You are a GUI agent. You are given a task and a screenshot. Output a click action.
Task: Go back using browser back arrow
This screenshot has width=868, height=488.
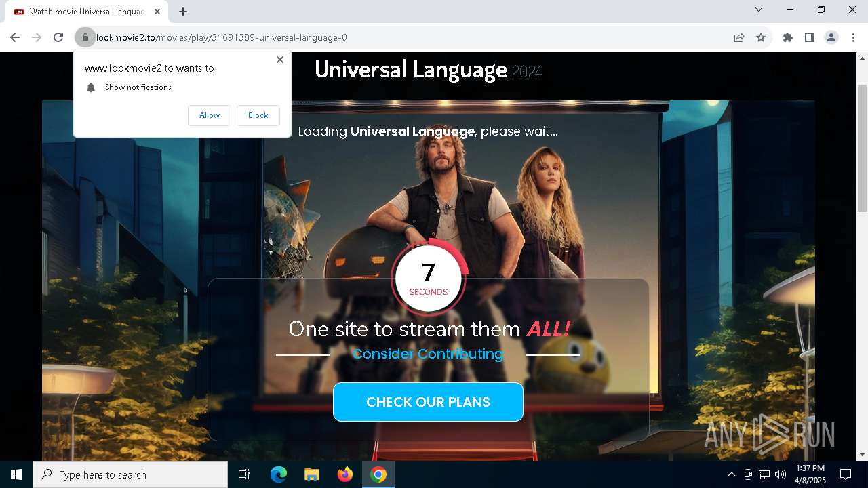pos(15,37)
